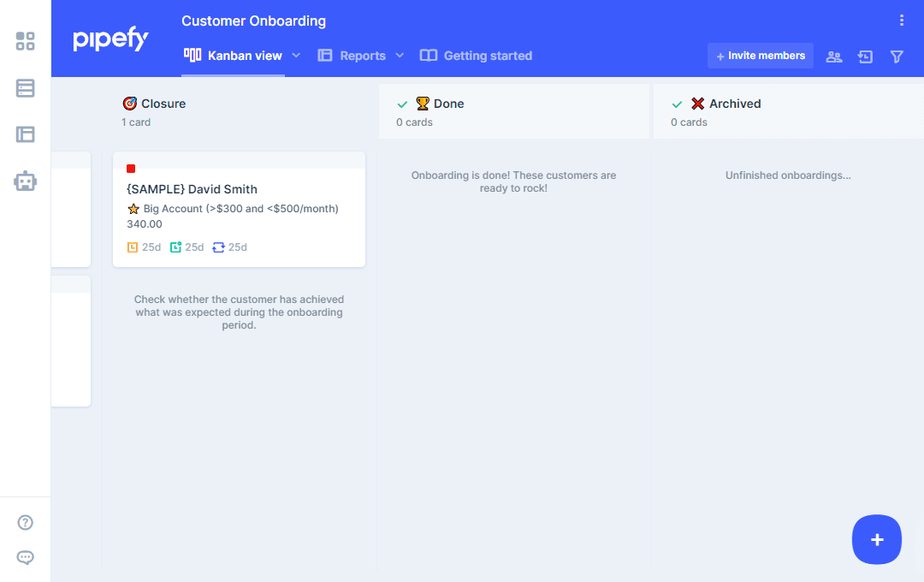Image resolution: width=924 pixels, height=582 pixels.
Task: Open the {SAMPLE} David Smith card
Action: tap(192, 189)
